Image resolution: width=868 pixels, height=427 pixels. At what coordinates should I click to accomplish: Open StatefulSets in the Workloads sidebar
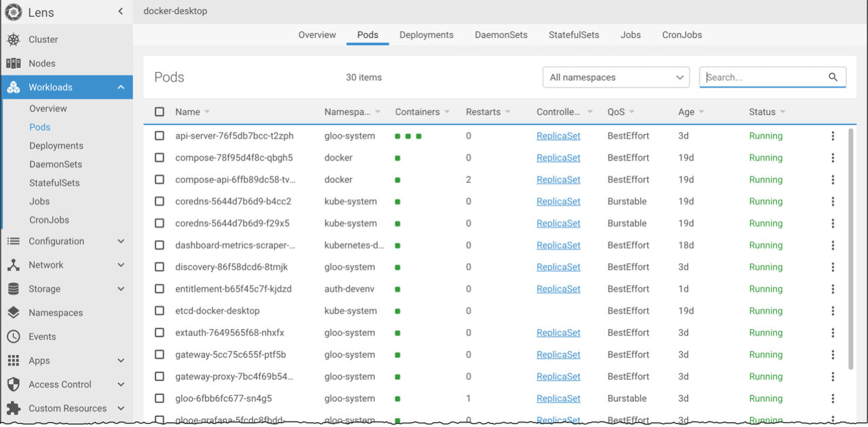point(54,183)
